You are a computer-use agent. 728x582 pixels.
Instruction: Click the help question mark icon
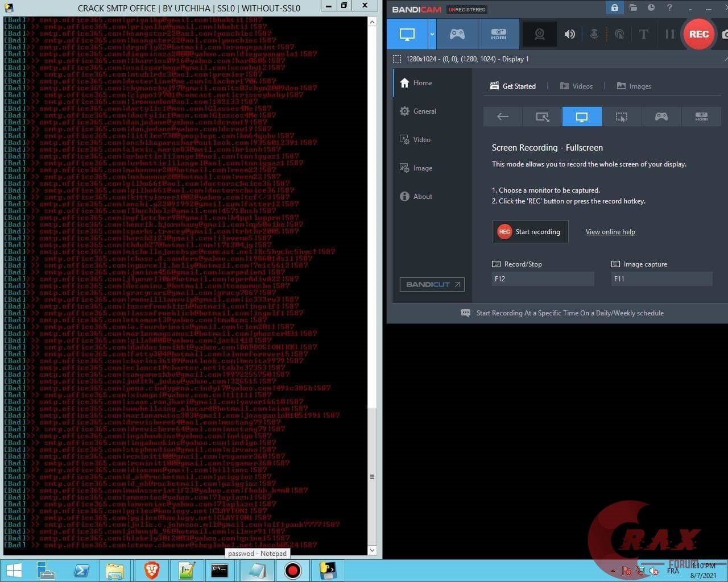coord(669,8)
